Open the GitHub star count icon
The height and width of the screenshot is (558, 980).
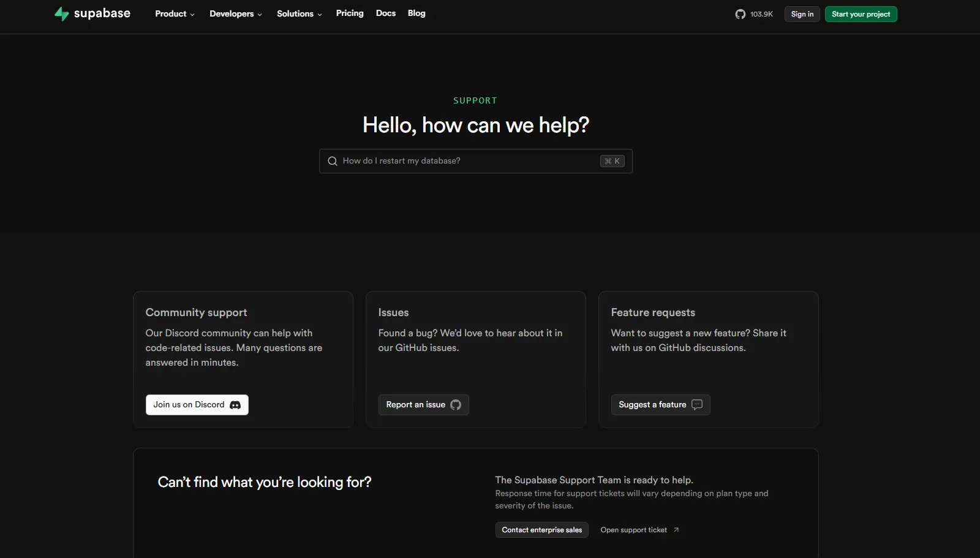coord(740,14)
